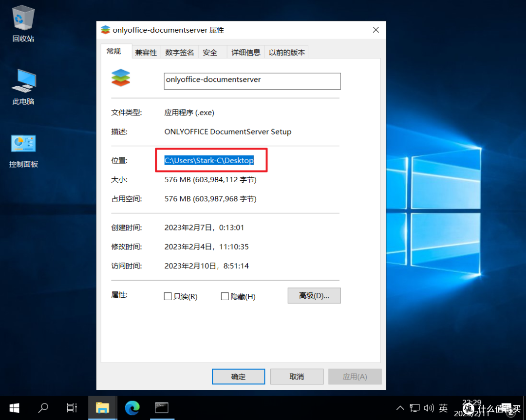Open the Digital Signatures (数字签名) tab

(179, 52)
